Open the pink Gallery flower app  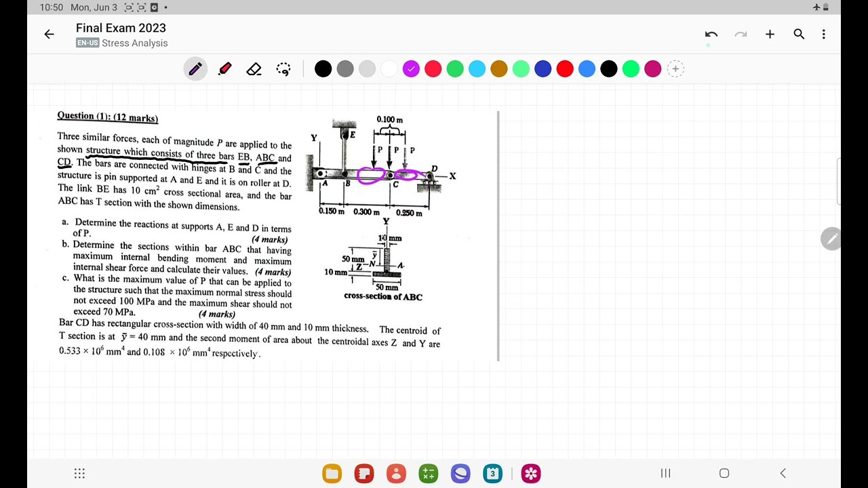pos(531,474)
